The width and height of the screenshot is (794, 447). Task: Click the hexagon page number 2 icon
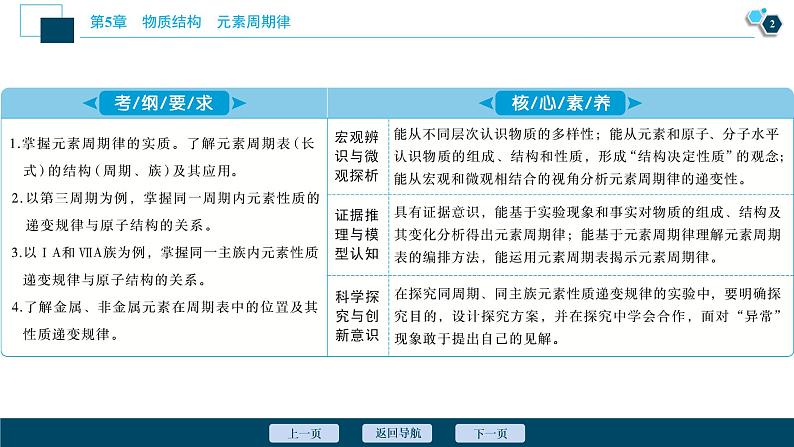(x=771, y=24)
